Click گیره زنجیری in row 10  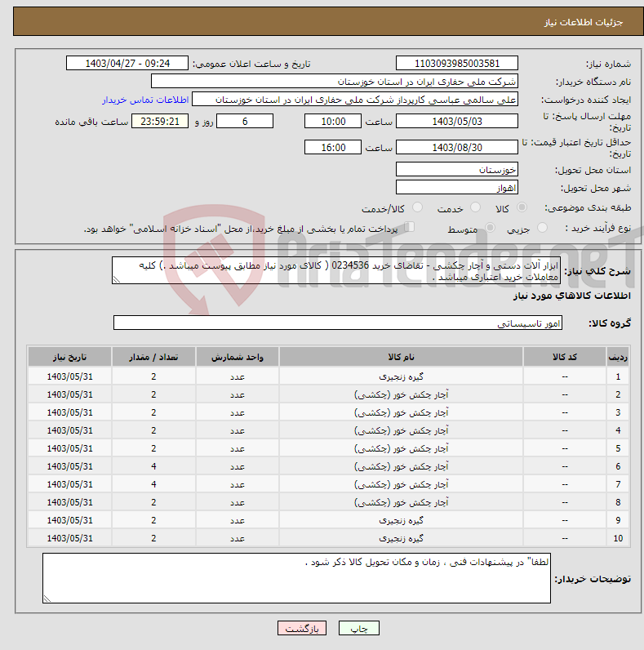pos(401,538)
